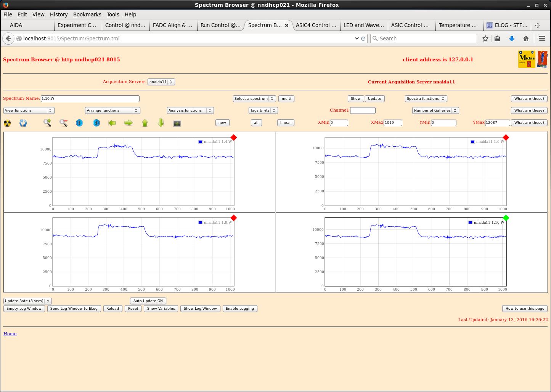Click the Spectrum Name input field

coord(90,99)
